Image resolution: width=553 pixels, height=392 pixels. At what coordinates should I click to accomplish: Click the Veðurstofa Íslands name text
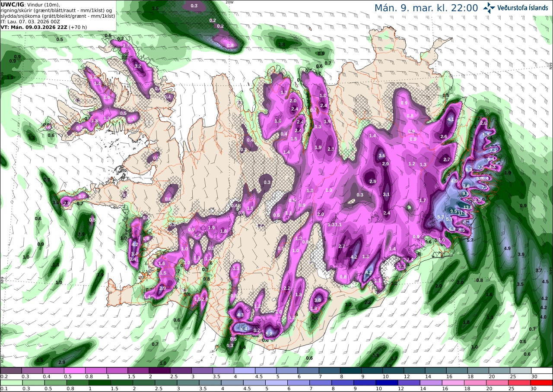click(x=523, y=8)
